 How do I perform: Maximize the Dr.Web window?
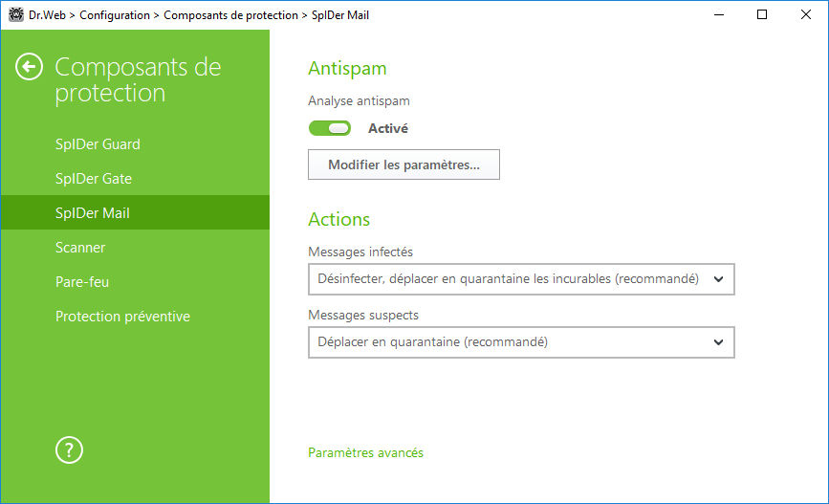click(762, 14)
